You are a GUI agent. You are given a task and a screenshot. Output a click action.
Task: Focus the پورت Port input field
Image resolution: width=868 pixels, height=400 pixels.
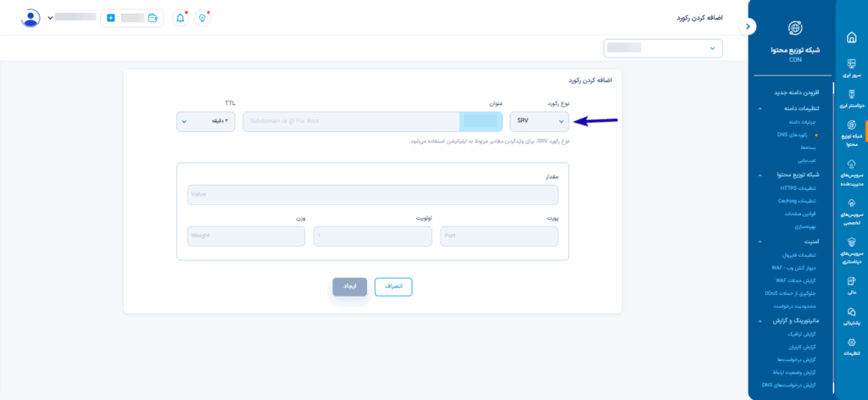point(499,236)
